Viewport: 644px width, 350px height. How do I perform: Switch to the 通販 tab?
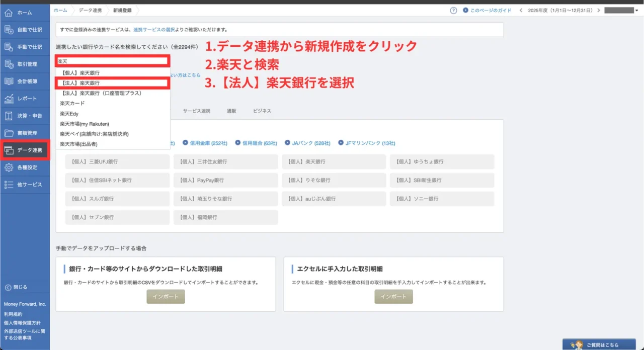[x=231, y=111]
